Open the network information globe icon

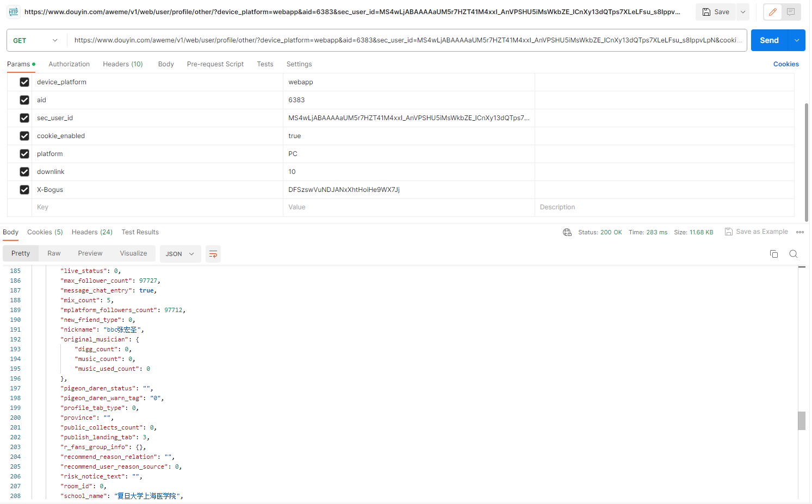click(x=567, y=232)
